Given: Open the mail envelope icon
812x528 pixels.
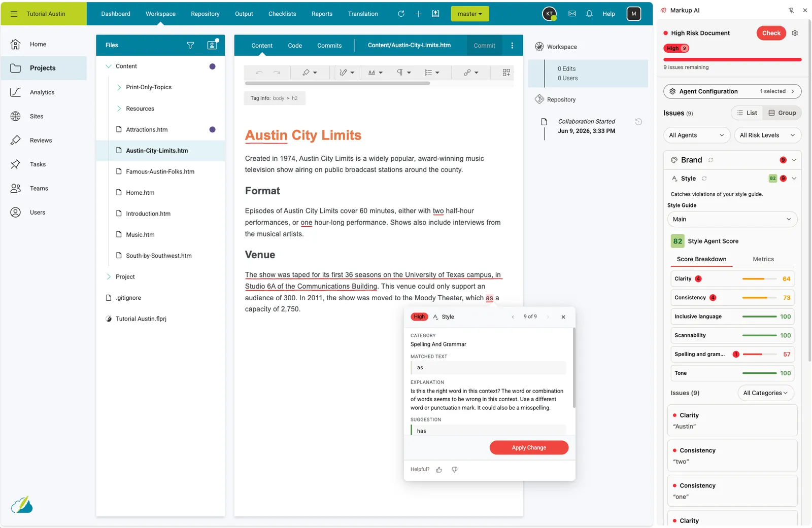Looking at the screenshot, I should click(x=572, y=14).
